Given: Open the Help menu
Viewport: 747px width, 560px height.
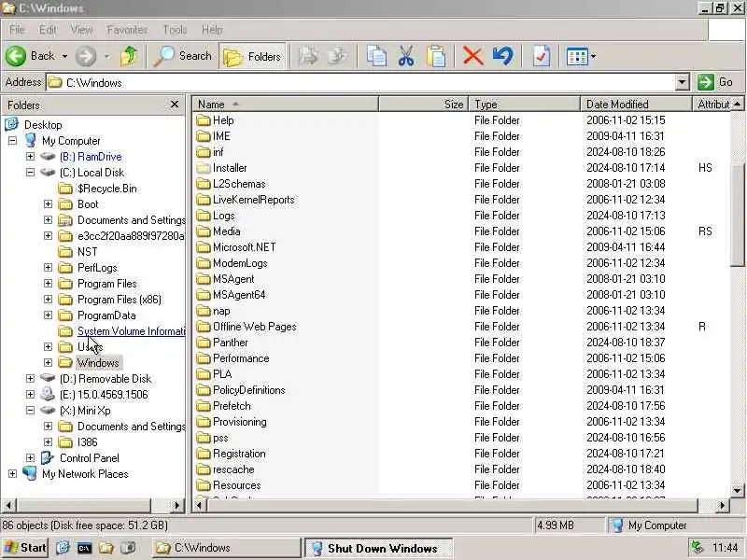Looking at the screenshot, I should 212,30.
